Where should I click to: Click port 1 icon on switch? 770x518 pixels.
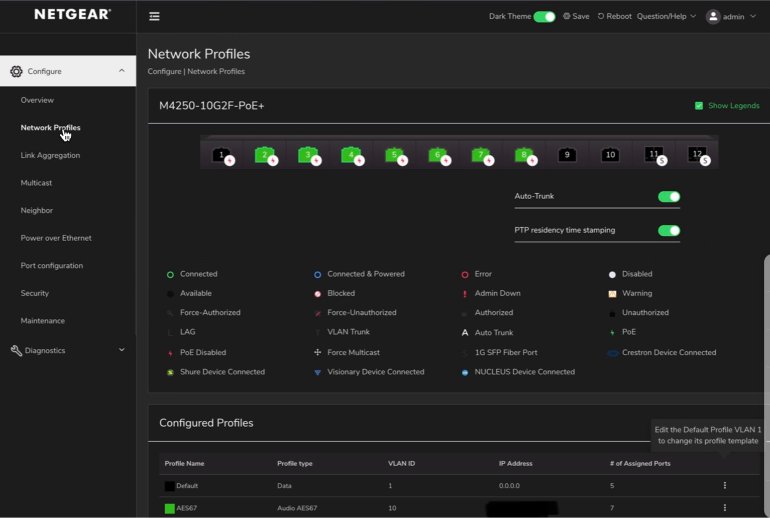click(x=221, y=155)
